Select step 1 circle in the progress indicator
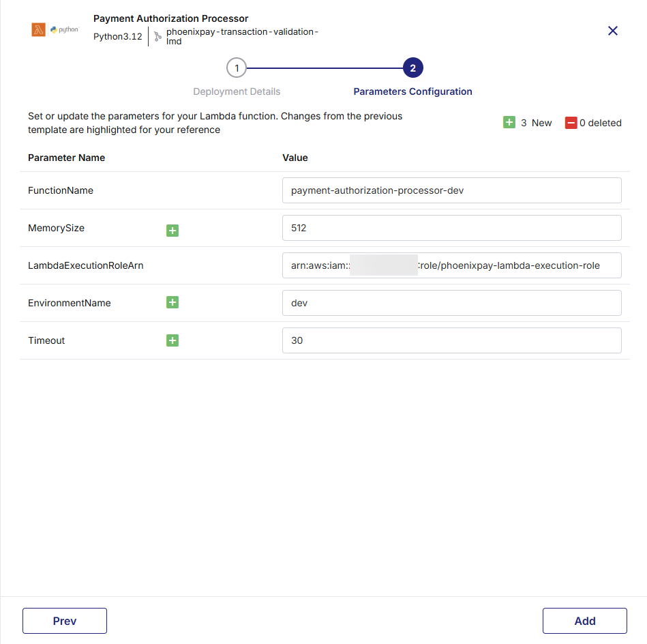 [237, 68]
